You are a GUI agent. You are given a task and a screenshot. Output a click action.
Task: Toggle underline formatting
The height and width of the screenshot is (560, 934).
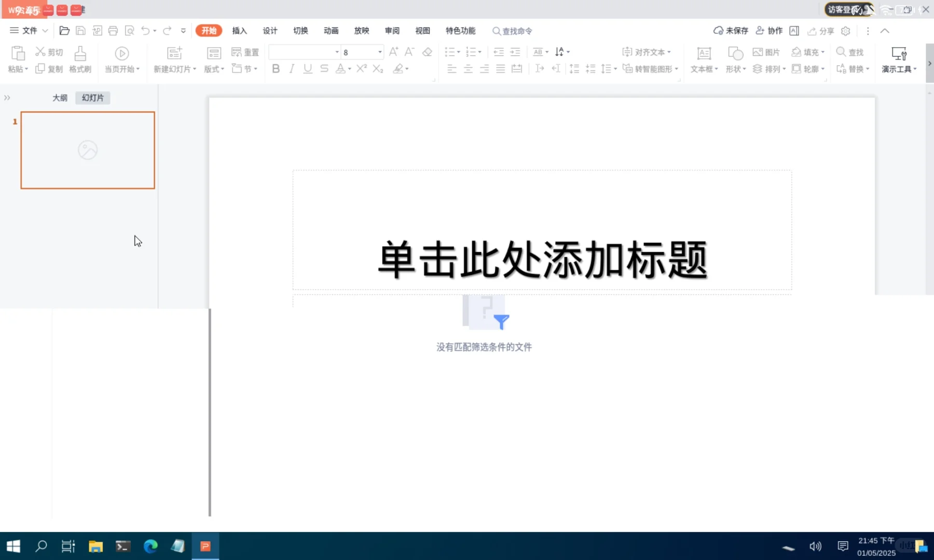coord(307,68)
